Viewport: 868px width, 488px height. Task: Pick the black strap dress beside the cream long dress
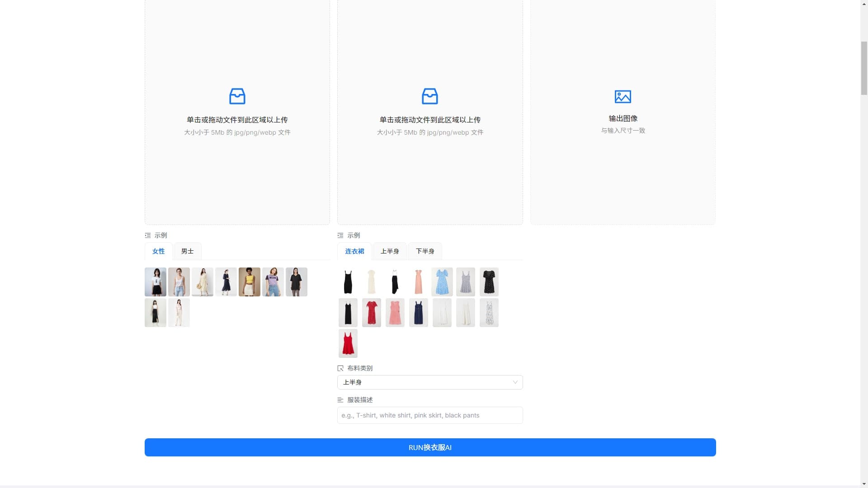tap(348, 282)
